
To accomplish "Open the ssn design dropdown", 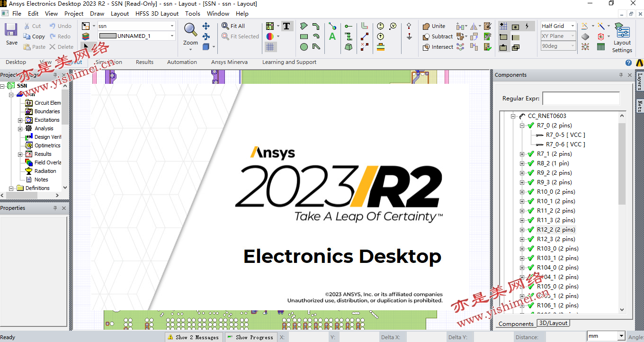I will tap(172, 26).
